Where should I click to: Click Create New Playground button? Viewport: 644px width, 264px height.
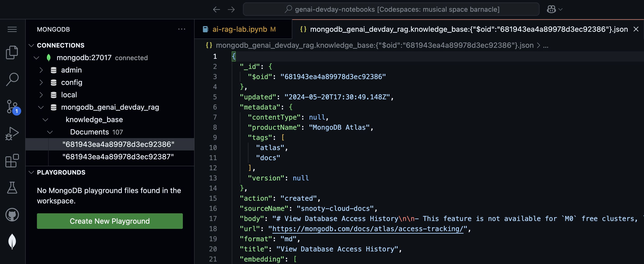pyautogui.click(x=110, y=221)
